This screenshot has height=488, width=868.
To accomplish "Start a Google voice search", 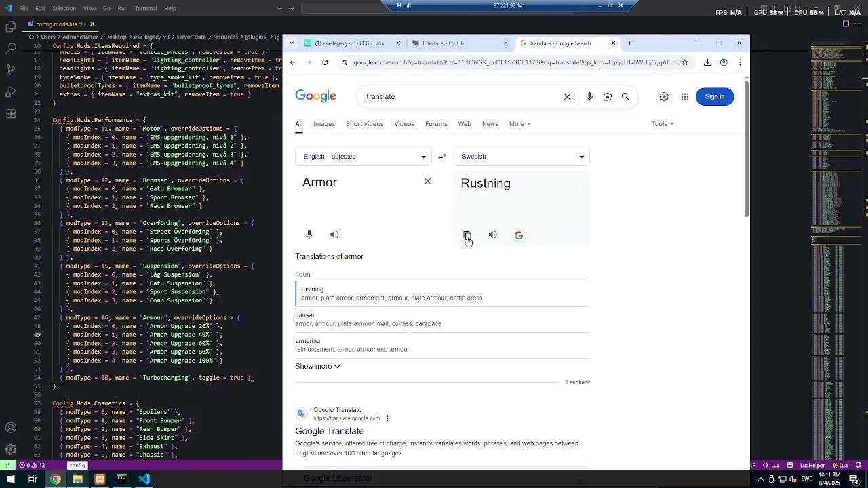I will (x=589, y=97).
